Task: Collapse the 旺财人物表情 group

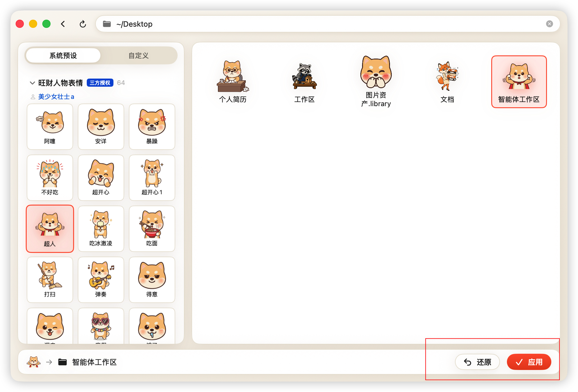Action: coord(32,83)
